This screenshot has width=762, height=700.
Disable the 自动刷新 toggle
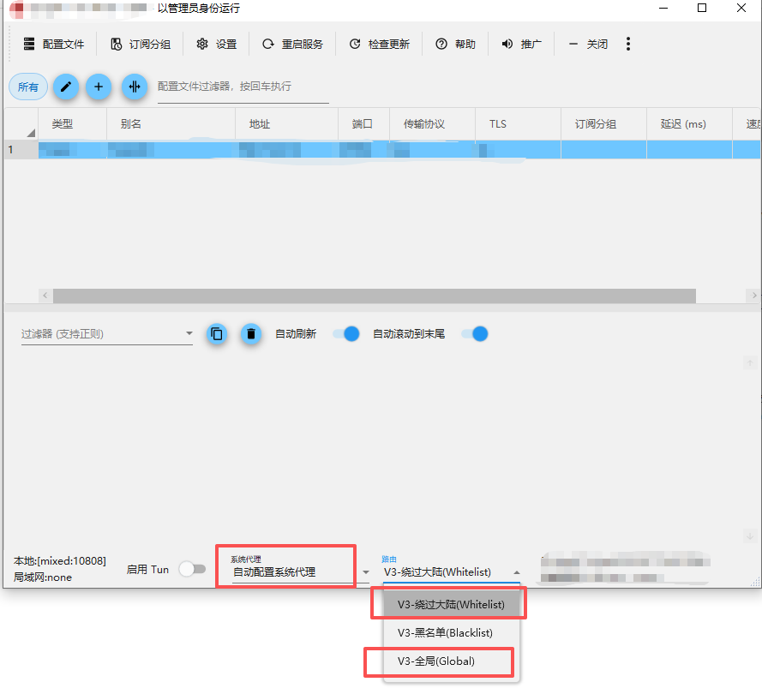click(345, 334)
